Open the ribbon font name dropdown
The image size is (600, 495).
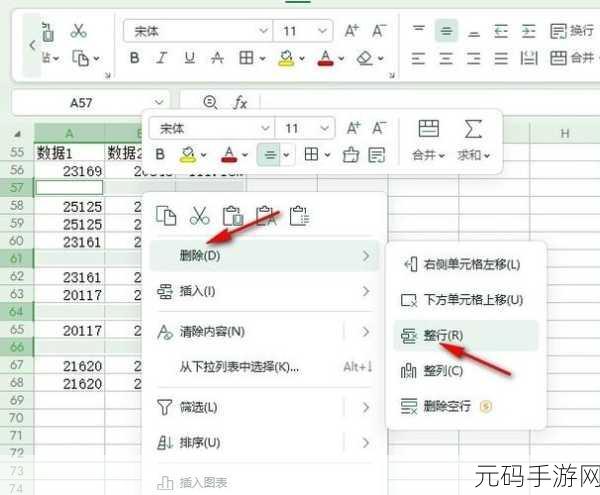(x=263, y=30)
